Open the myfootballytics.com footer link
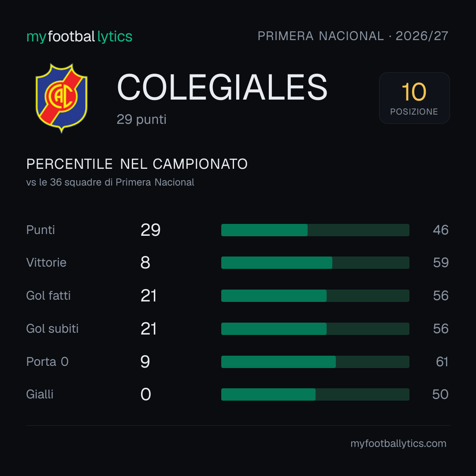Screen dimensions: 476x476 tap(398, 443)
